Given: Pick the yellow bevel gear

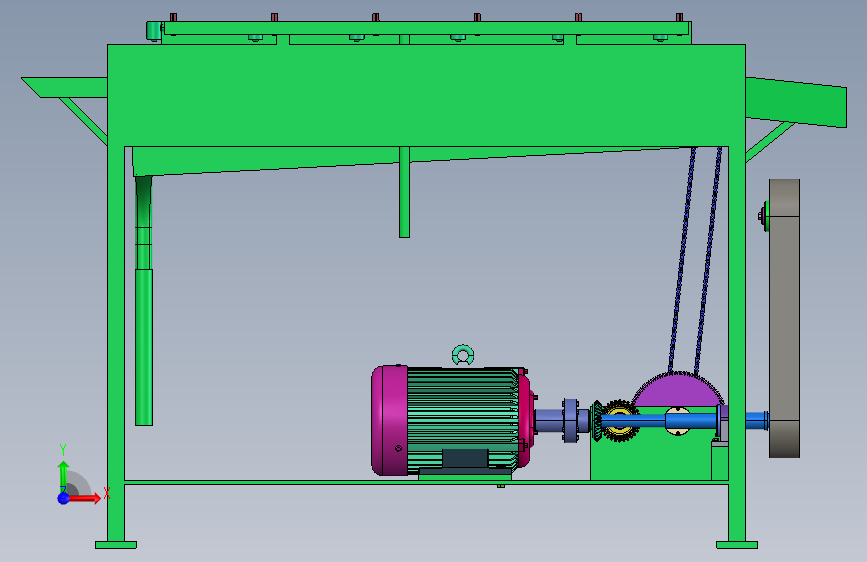Looking at the screenshot, I should [618, 421].
